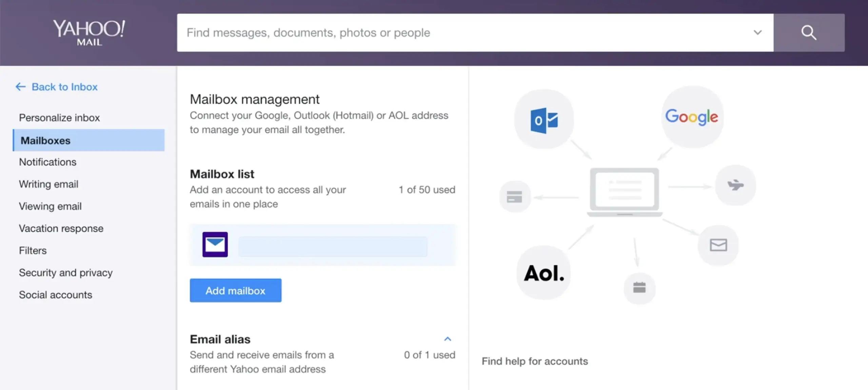Screen dimensions: 868x390
Task: Select the blurred mailbox address entry
Action: [x=333, y=246]
